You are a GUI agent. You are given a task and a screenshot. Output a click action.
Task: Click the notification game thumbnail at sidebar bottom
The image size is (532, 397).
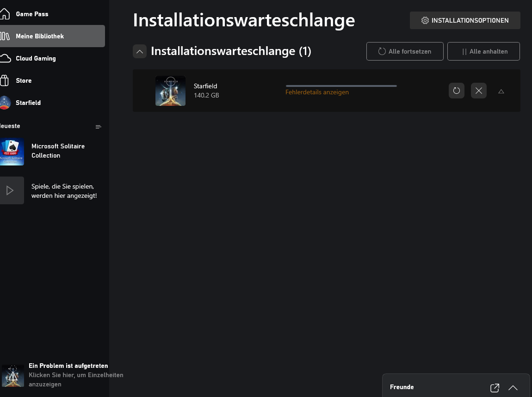(x=13, y=376)
